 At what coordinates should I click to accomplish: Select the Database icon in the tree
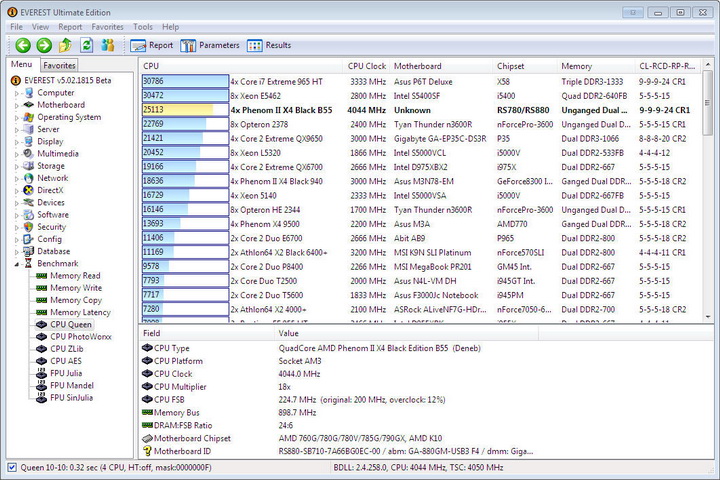coord(29,251)
